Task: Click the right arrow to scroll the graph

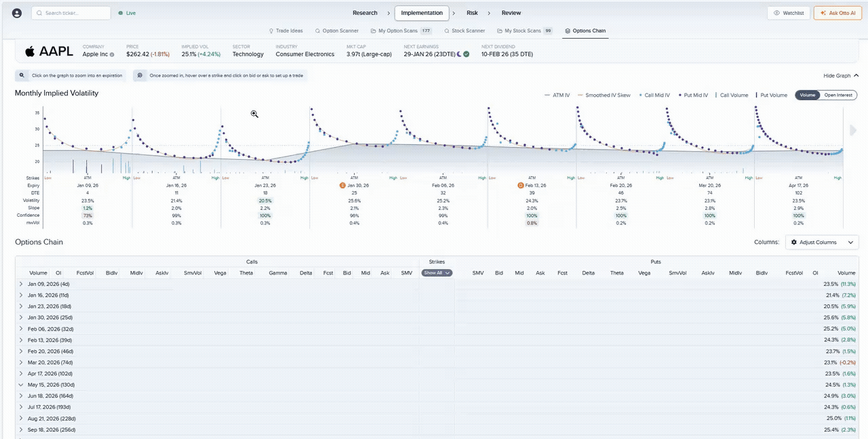Action: click(853, 130)
